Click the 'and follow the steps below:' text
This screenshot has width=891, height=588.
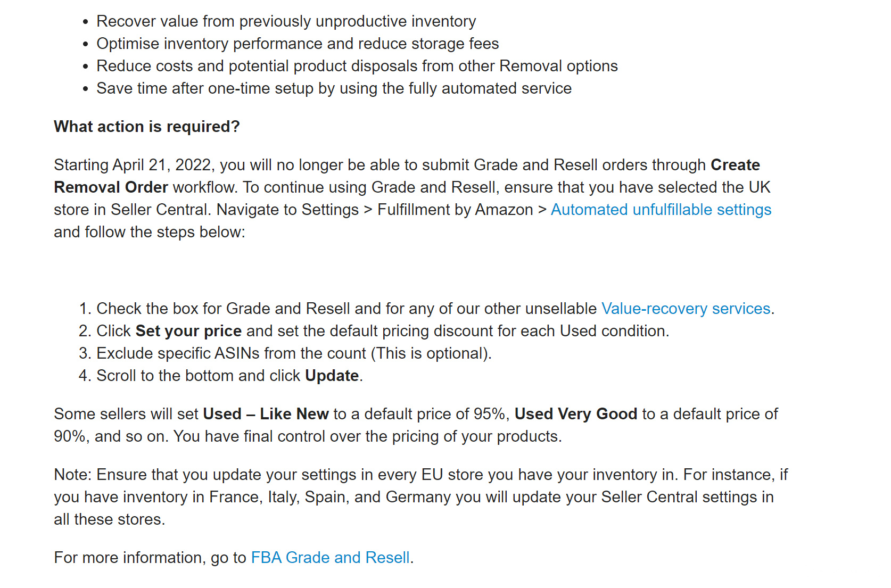pos(150,232)
